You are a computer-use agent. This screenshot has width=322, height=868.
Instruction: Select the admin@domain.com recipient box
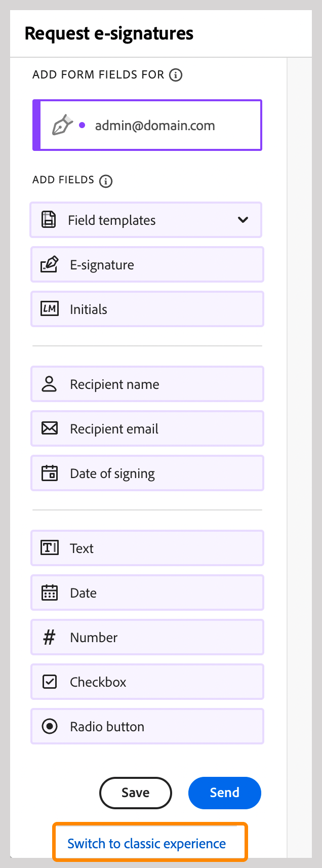[x=147, y=125]
